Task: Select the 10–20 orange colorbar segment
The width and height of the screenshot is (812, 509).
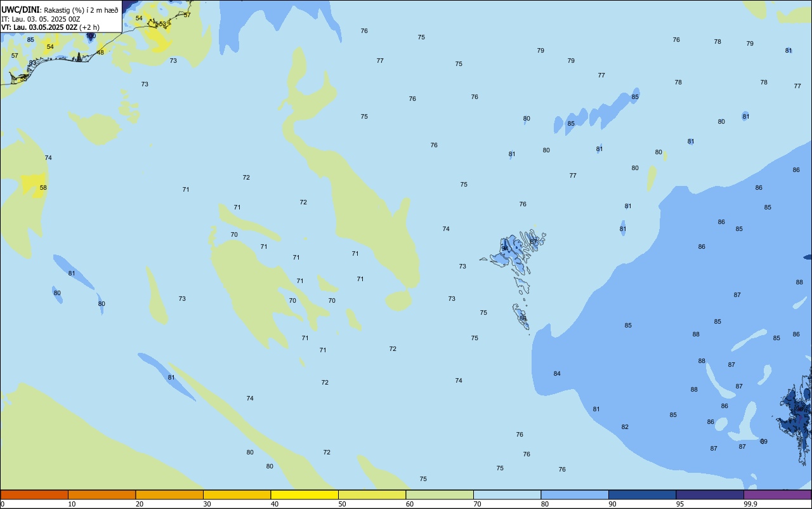Action: 101,494
